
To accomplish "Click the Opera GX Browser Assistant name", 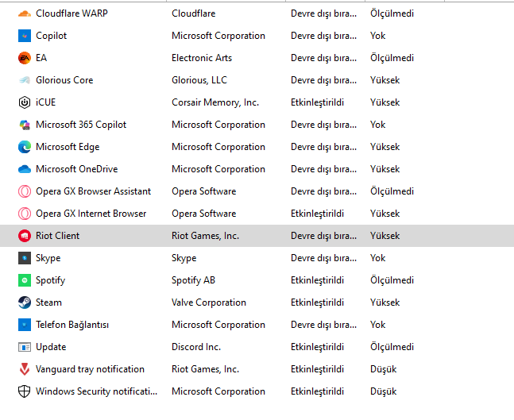I will (x=93, y=191).
